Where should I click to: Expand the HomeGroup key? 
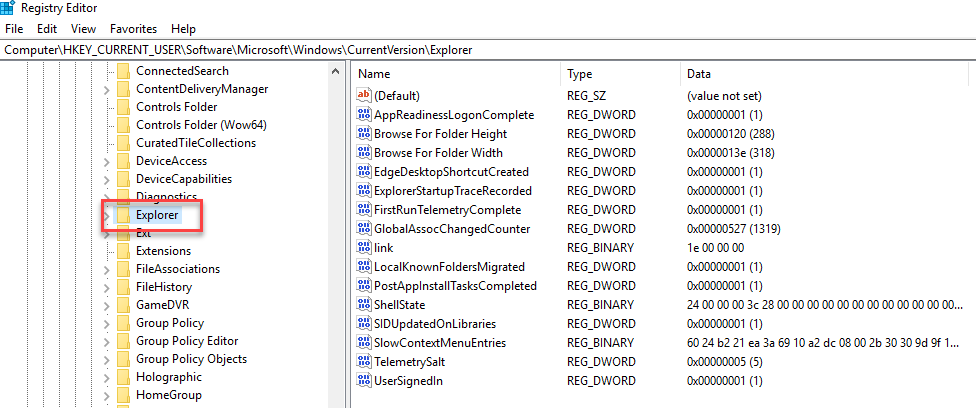106,396
